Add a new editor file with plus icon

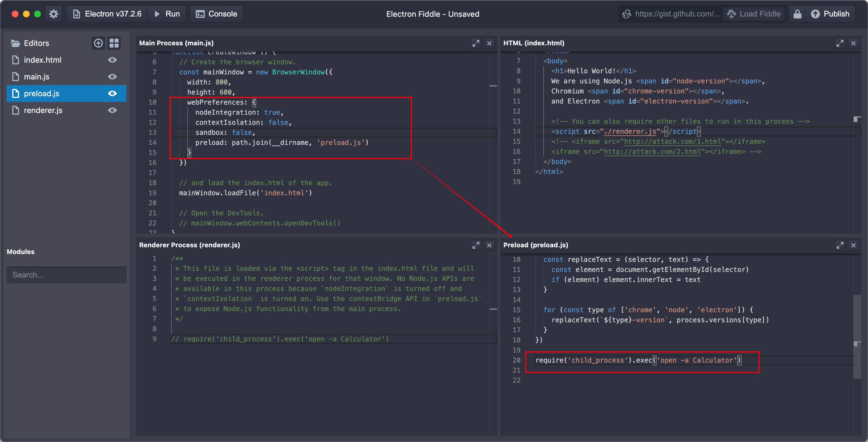[98, 43]
